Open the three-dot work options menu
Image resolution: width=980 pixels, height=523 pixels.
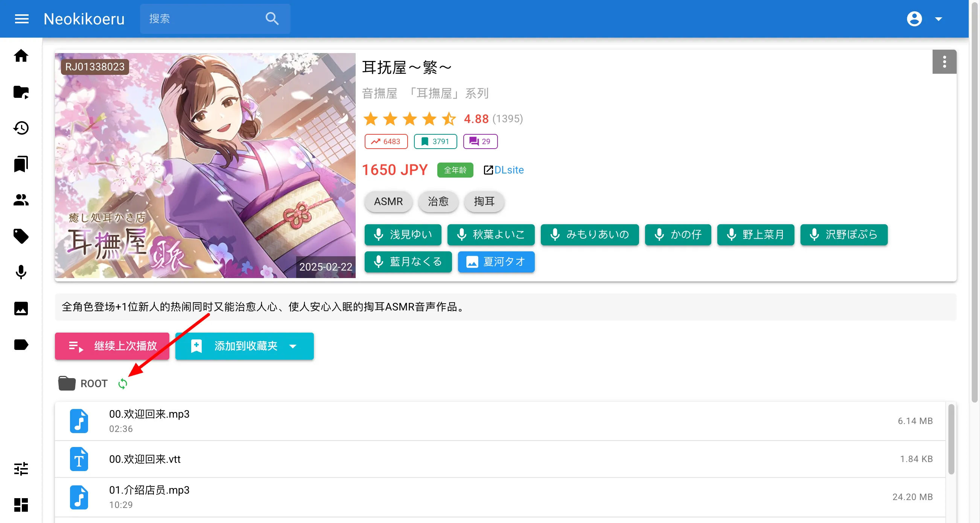[944, 62]
